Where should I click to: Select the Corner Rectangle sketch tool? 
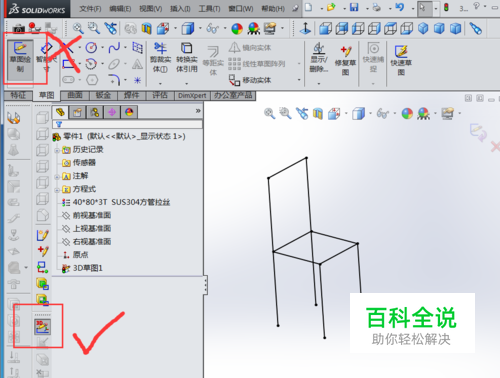68,64
